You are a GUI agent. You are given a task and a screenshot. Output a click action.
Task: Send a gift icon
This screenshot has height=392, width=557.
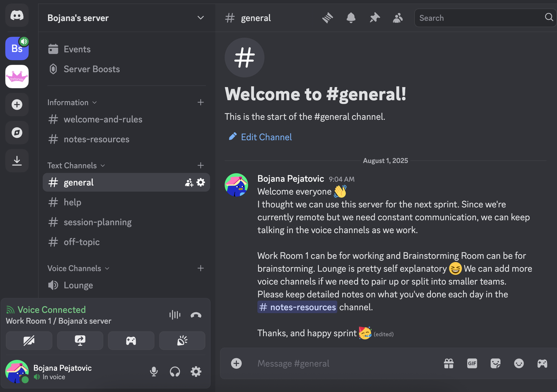click(448, 363)
